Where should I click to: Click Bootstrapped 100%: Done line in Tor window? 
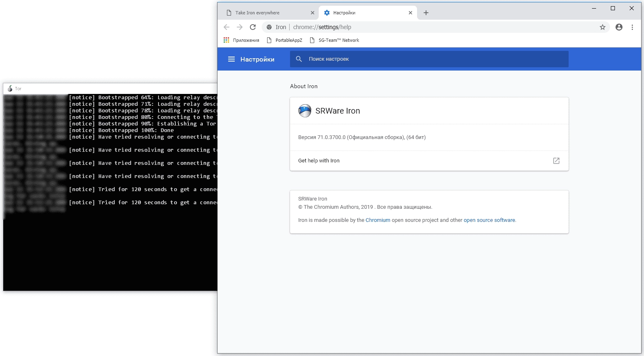point(121,130)
